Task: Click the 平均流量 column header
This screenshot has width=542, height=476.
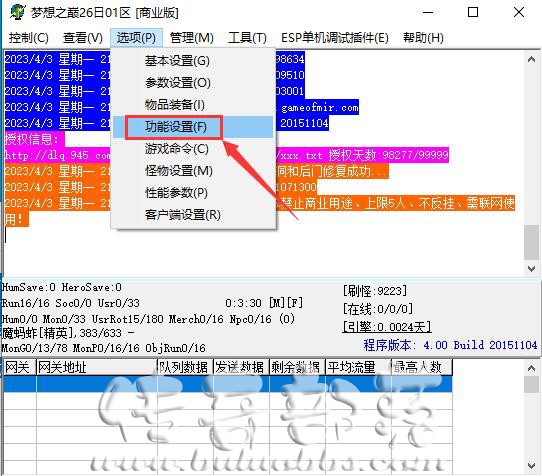Action: 358,367
